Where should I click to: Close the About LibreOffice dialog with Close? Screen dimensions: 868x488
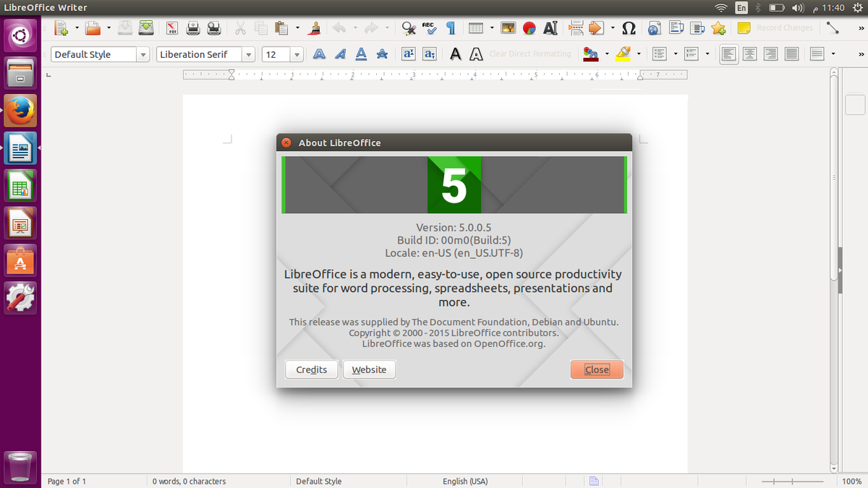[597, 369]
